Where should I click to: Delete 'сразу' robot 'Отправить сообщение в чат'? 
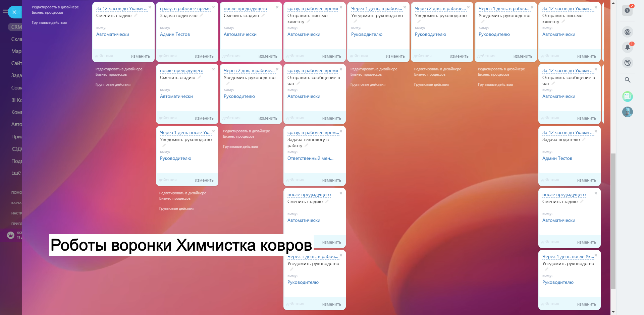(x=341, y=69)
